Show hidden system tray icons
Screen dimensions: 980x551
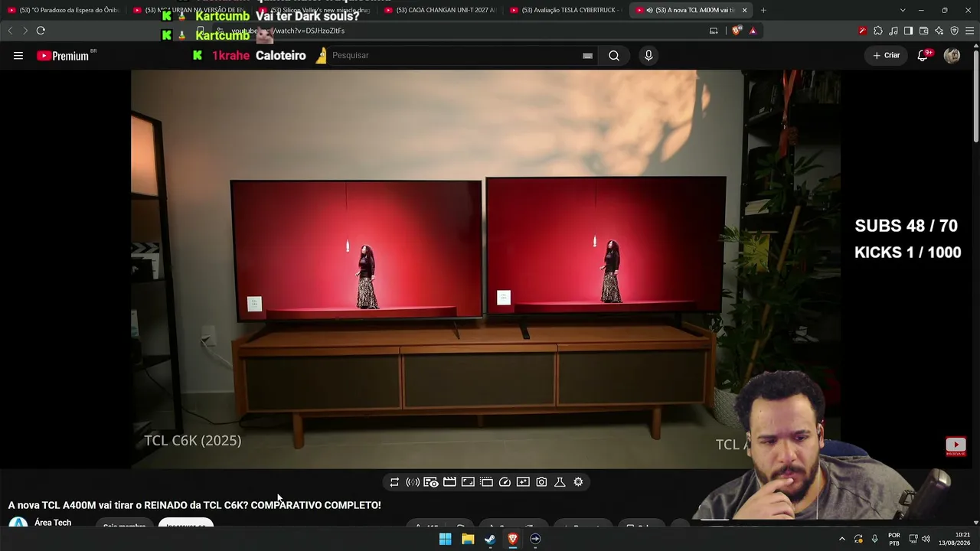pyautogui.click(x=841, y=539)
